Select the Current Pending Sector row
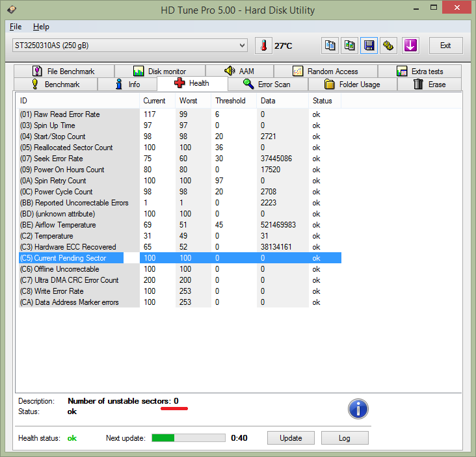The width and height of the screenshot is (476, 457). [180, 258]
